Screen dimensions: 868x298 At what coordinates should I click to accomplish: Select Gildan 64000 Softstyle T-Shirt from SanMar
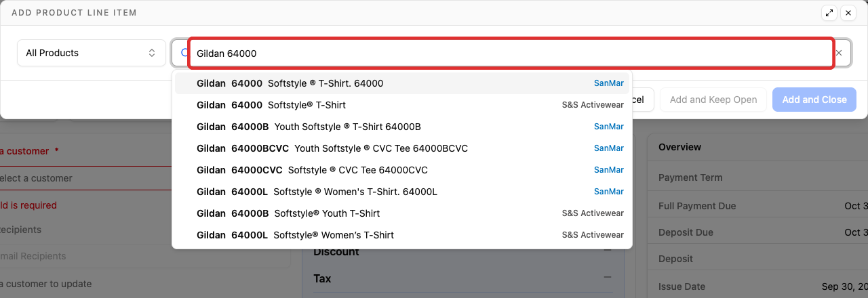click(x=402, y=83)
